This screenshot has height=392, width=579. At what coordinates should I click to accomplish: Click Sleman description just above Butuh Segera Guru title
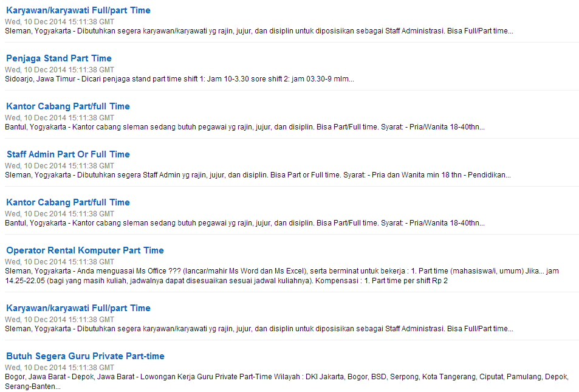pyautogui.click(x=259, y=329)
